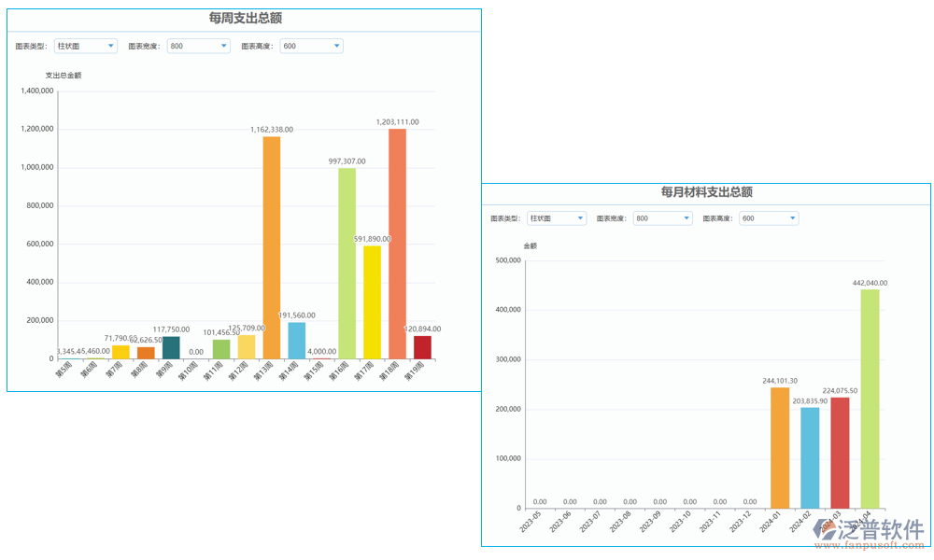Viewport: 934px width, 560px height.
Task: Click the red 2024-03 bar of 224,075.50
Action: [x=842, y=453]
